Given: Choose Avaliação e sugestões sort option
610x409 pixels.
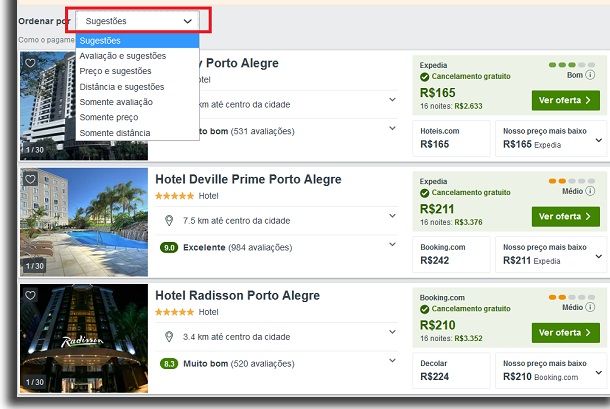Looking at the screenshot, I should [137, 56].
